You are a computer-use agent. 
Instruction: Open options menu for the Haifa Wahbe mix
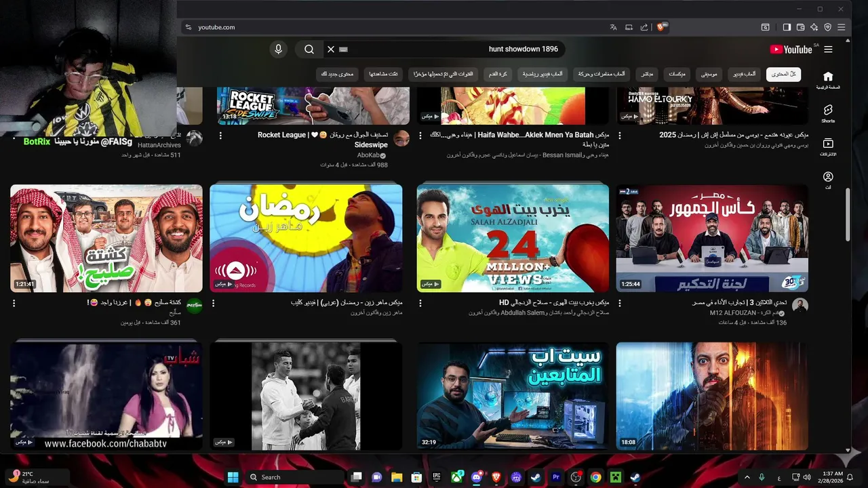coord(420,136)
